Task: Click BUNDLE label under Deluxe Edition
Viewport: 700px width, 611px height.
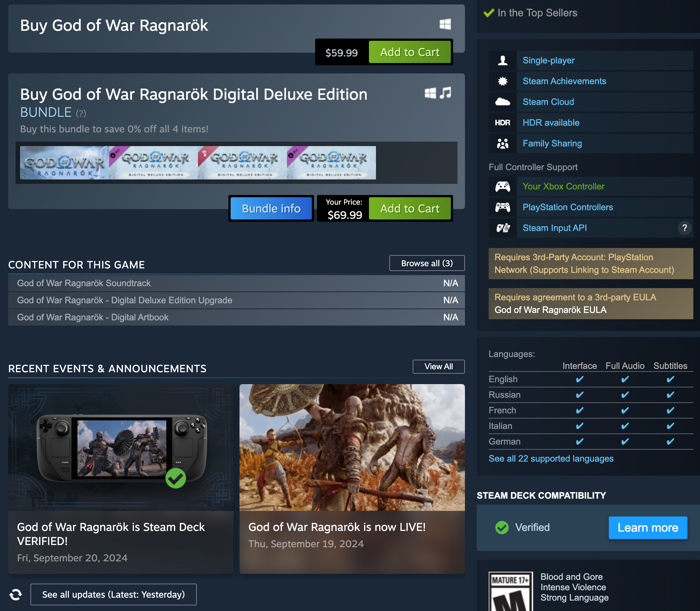Action: coord(46,112)
